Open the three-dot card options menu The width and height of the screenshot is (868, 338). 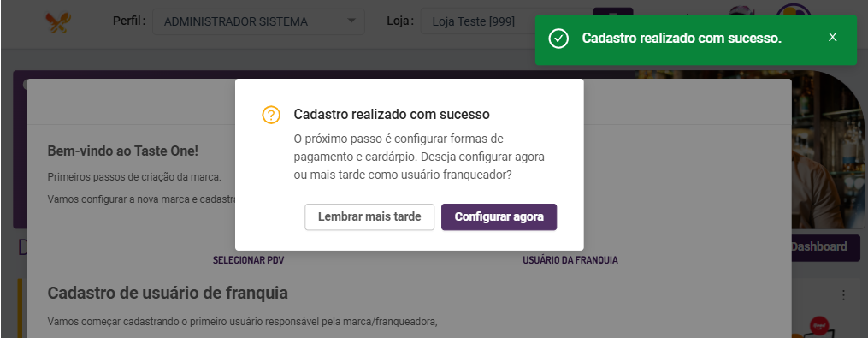tap(844, 294)
